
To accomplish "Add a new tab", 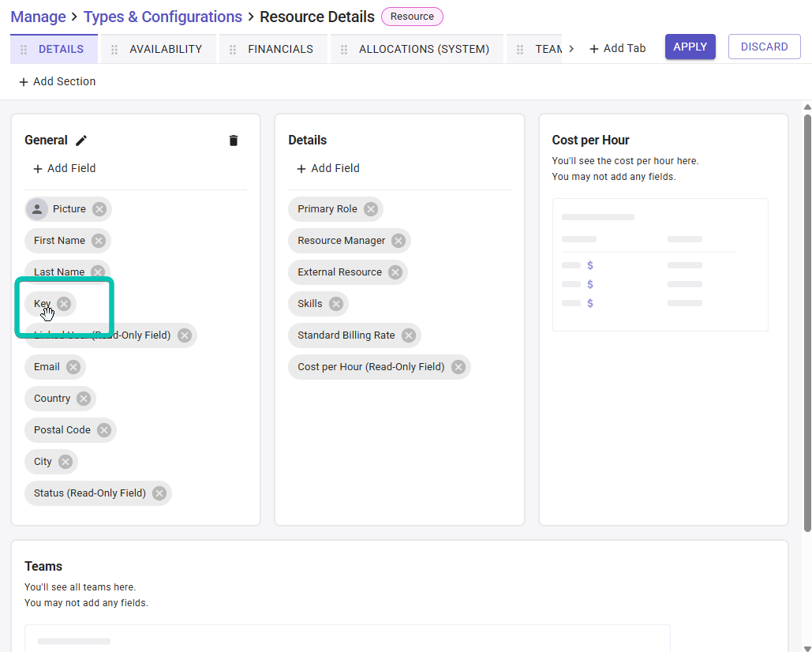I will [617, 49].
